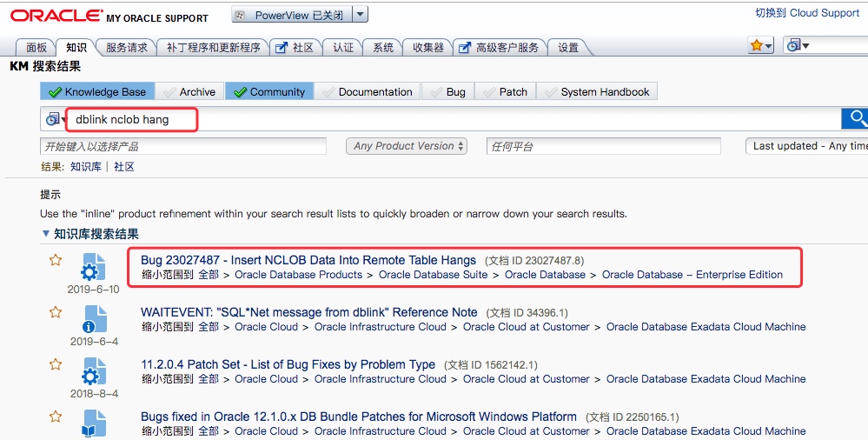Open the 服务请求 tab
The width and height of the screenshot is (868, 440).
click(127, 48)
